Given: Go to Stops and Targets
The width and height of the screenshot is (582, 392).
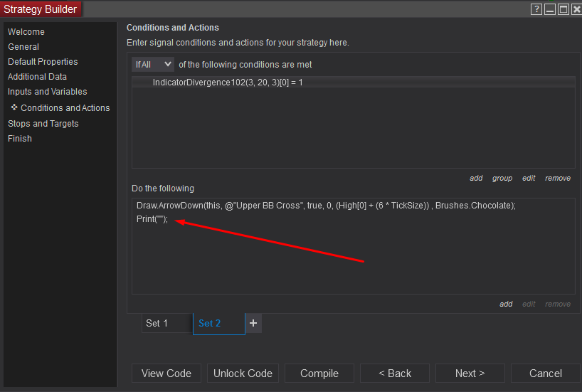Looking at the screenshot, I should click(43, 124).
